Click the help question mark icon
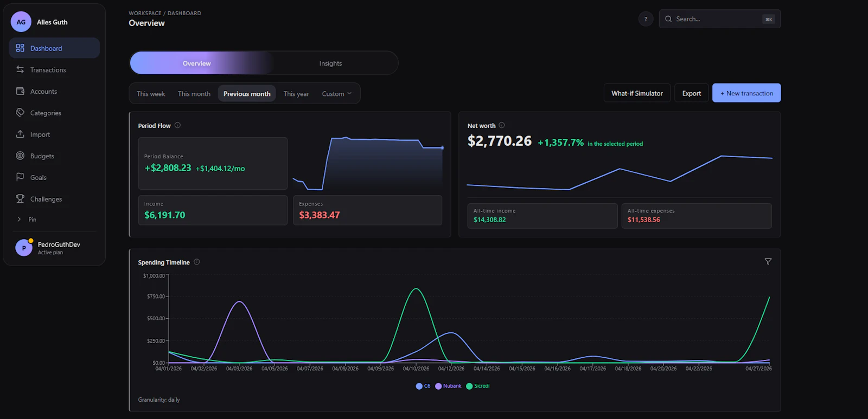This screenshot has width=868, height=419. pyautogui.click(x=646, y=19)
